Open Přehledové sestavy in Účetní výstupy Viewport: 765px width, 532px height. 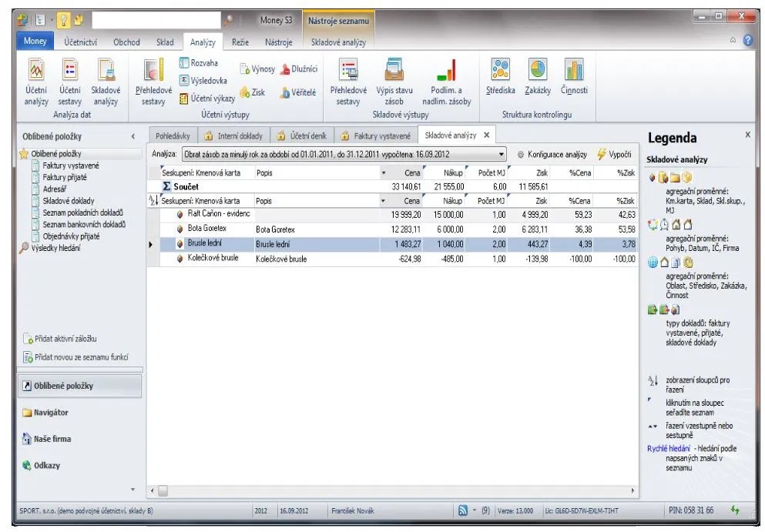pos(153,82)
